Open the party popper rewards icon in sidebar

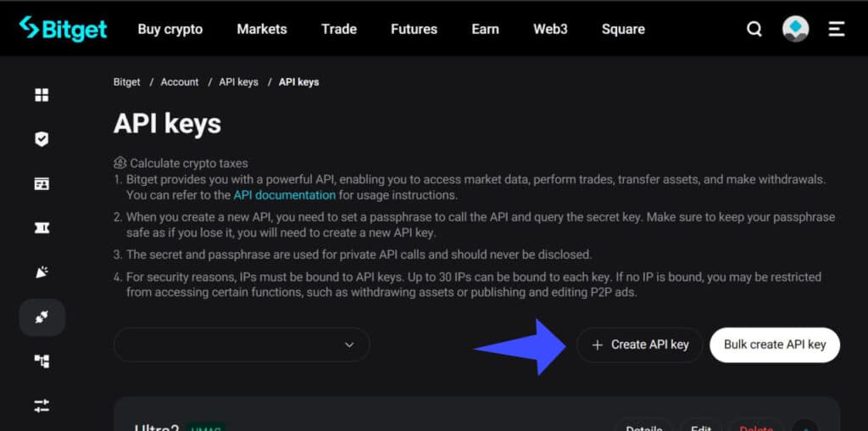tap(42, 272)
